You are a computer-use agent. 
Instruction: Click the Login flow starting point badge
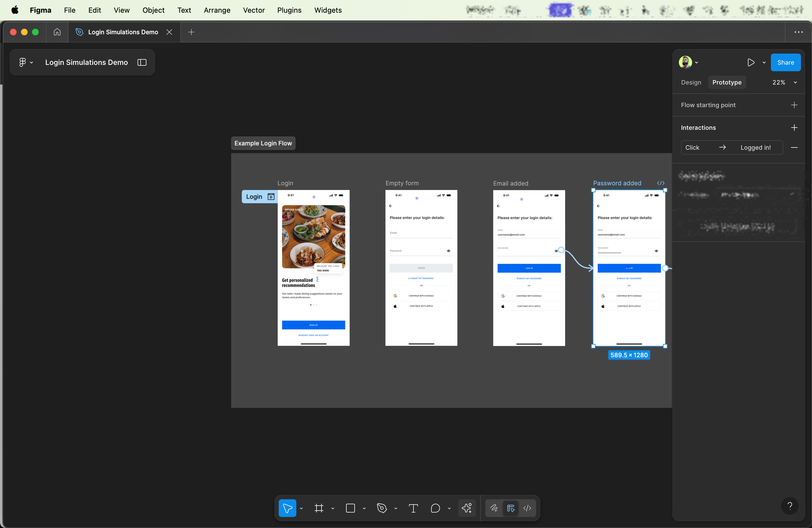(x=259, y=196)
